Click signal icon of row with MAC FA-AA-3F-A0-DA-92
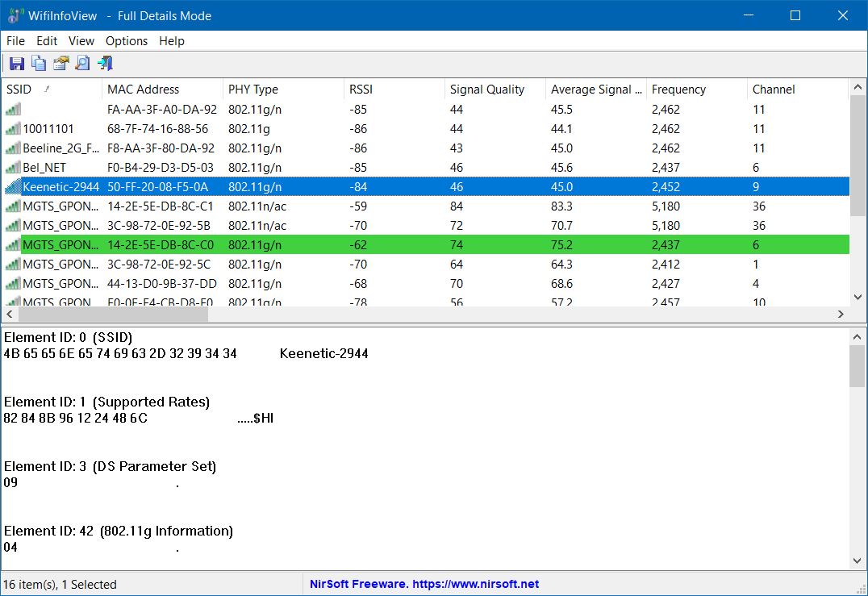This screenshot has height=596, width=868. [13, 110]
